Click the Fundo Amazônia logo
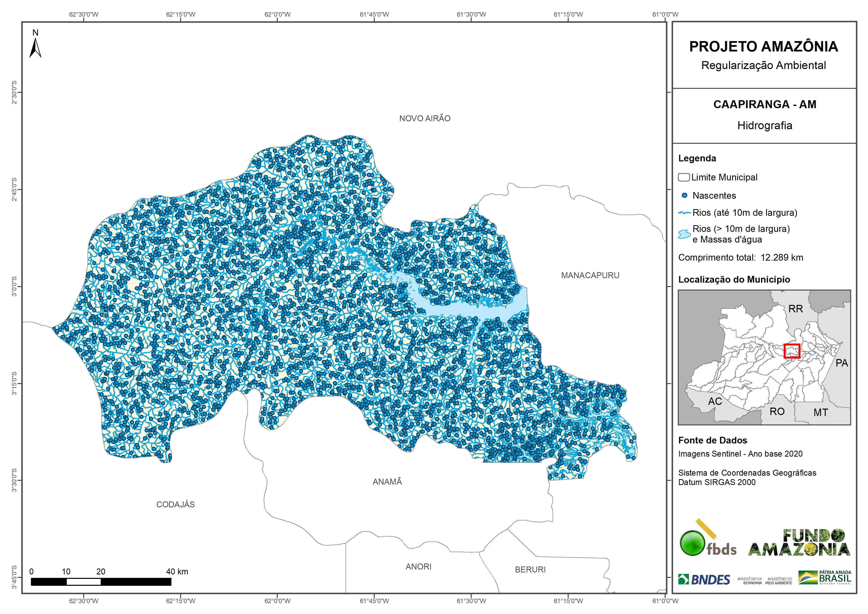 click(x=799, y=543)
